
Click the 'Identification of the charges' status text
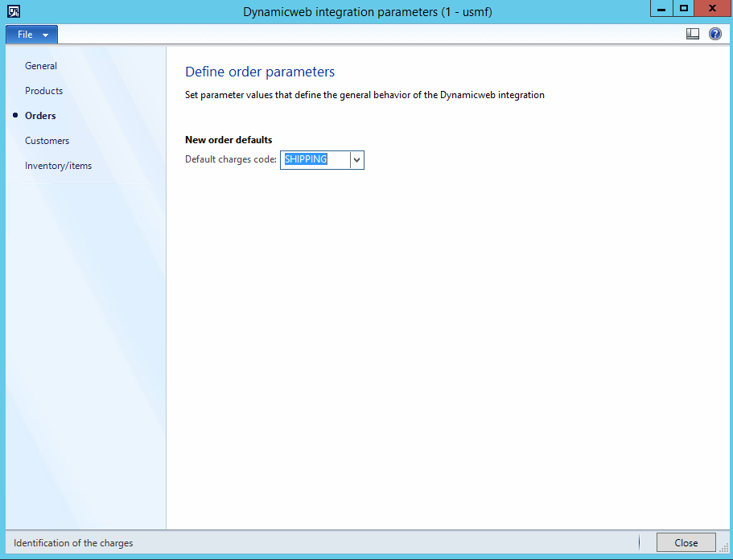(x=73, y=543)
